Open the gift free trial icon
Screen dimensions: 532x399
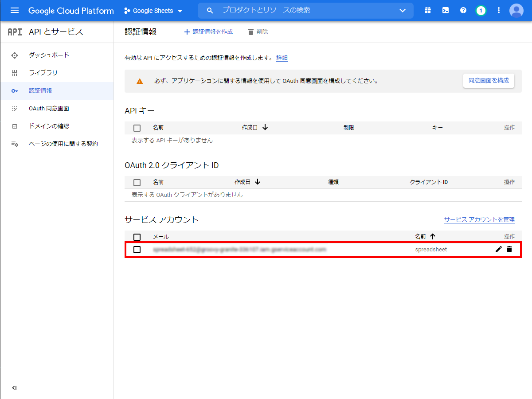tap(428, 10)
